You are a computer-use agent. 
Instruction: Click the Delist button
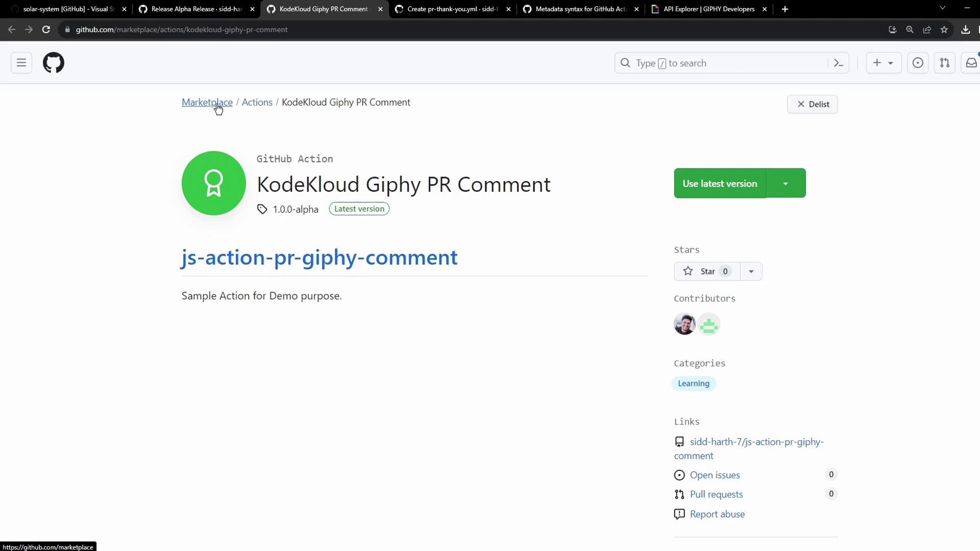pyautogui.click(x=813, y=104)
